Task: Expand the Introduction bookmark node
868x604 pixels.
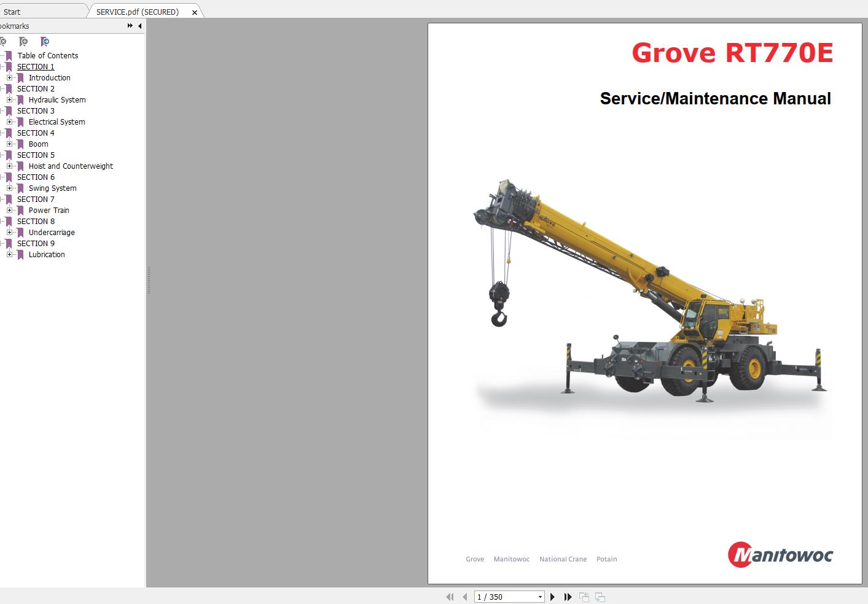Action: click(9, 78)
